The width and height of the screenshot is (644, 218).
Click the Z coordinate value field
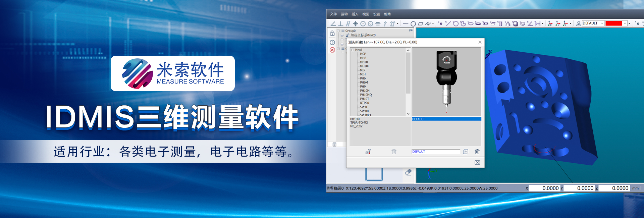[614, 188]
